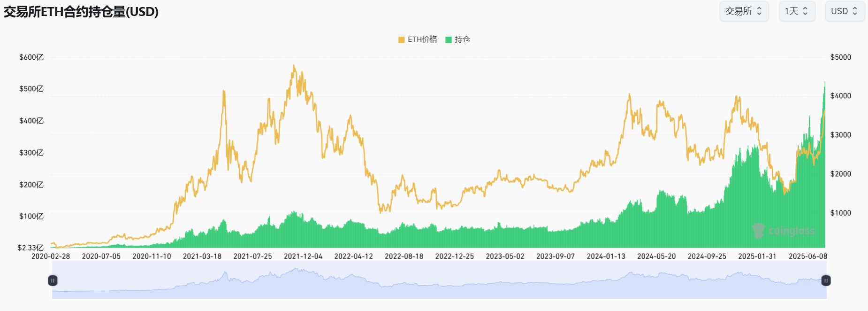Open the 1天 time interval dropdown

[x=797, y=11]
